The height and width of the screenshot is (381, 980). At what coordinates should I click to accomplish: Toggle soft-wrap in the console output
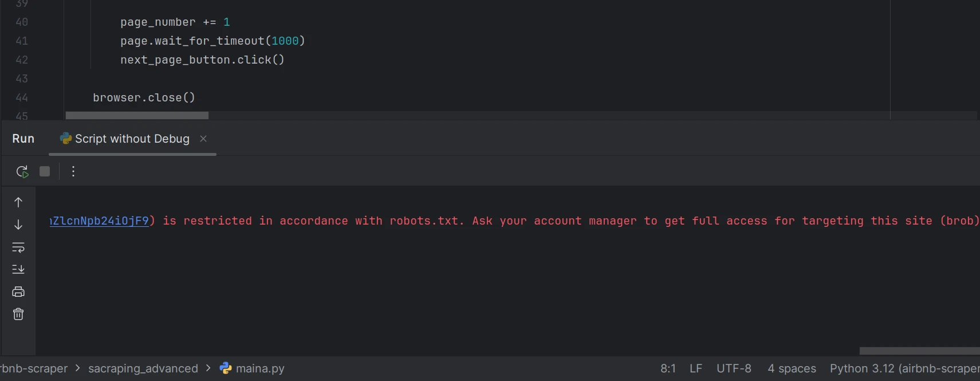18,248
